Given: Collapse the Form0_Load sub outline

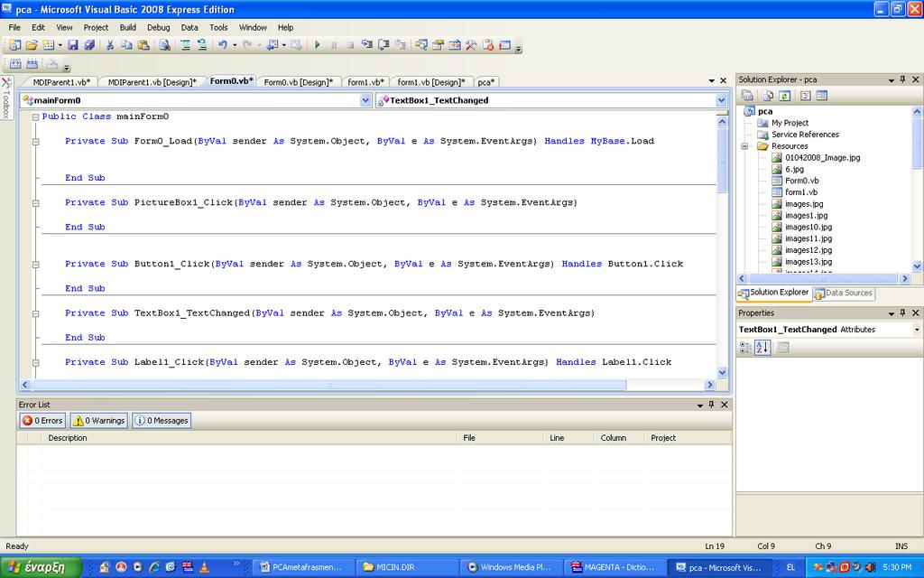Looking at the screenshot, I should pyautogui.click(x=35, y=142).
